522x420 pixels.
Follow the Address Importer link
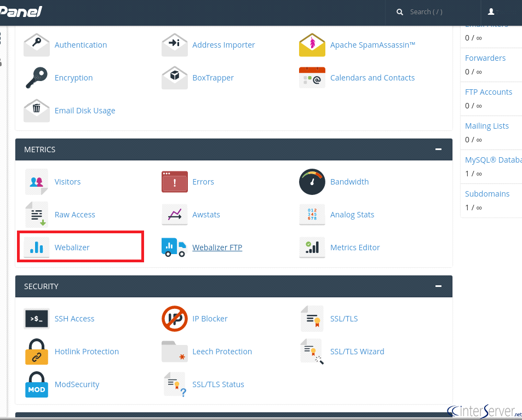point(223,45)
